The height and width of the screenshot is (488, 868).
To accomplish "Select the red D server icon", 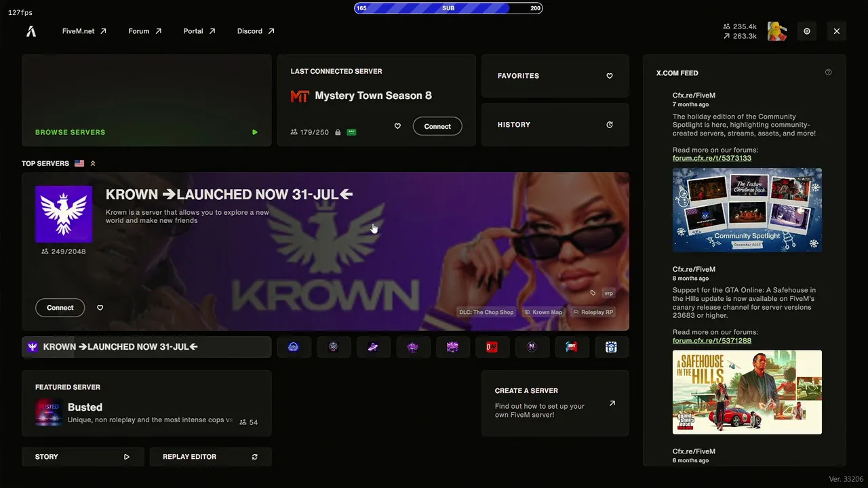I will point(492,347).
